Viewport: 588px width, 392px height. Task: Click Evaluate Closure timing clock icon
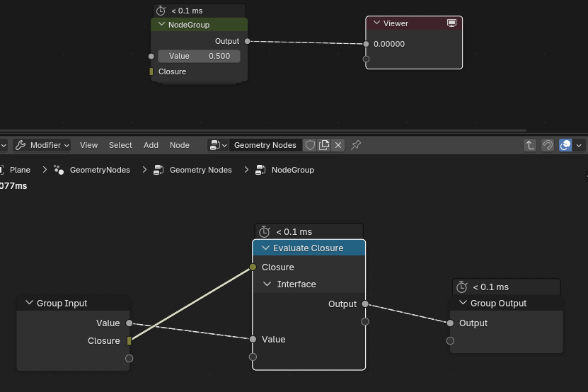point(265,232)
